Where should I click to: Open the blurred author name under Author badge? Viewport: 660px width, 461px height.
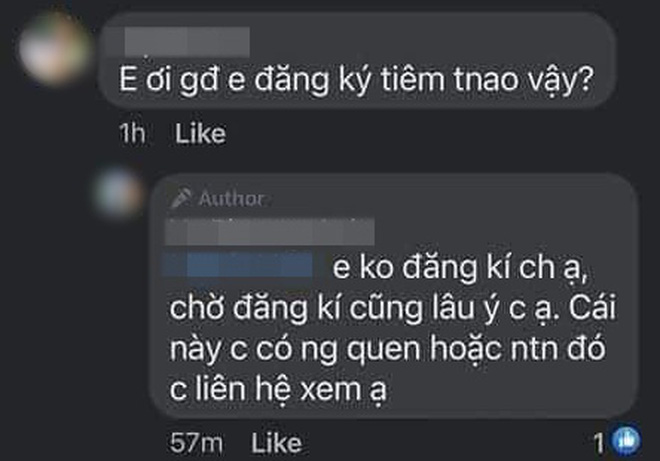(x=270, y=232)
